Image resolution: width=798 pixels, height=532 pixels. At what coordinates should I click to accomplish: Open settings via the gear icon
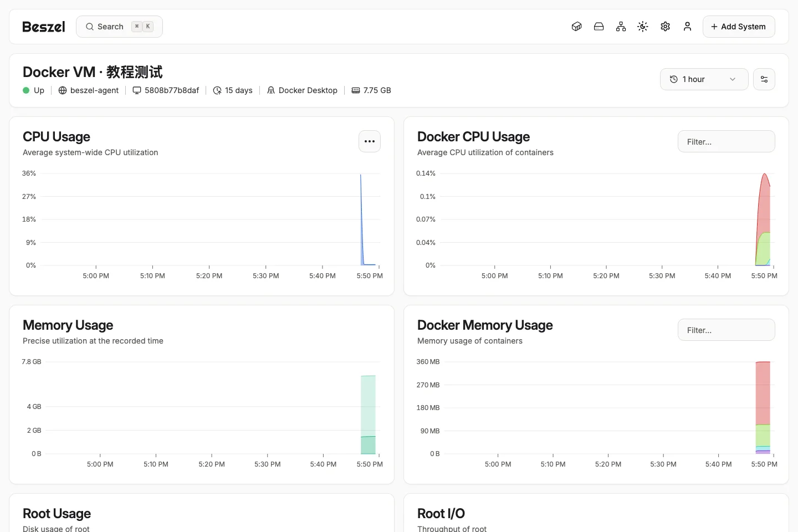pyautogui.click(x=665, y=27)
